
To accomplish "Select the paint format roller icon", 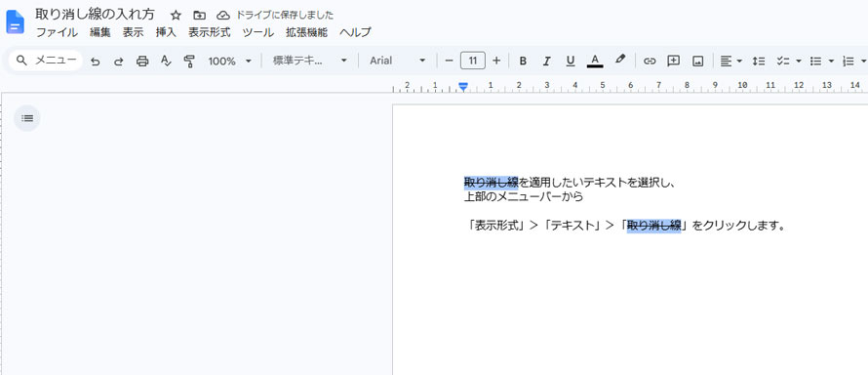I will coord(189,61).
